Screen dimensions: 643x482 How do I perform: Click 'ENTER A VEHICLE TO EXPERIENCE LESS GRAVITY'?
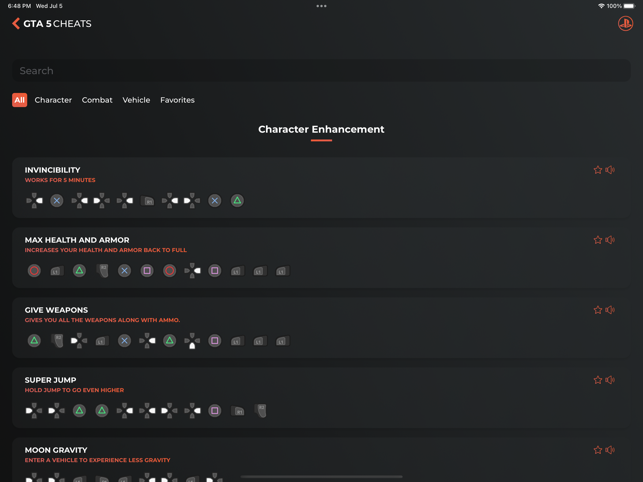97,460
